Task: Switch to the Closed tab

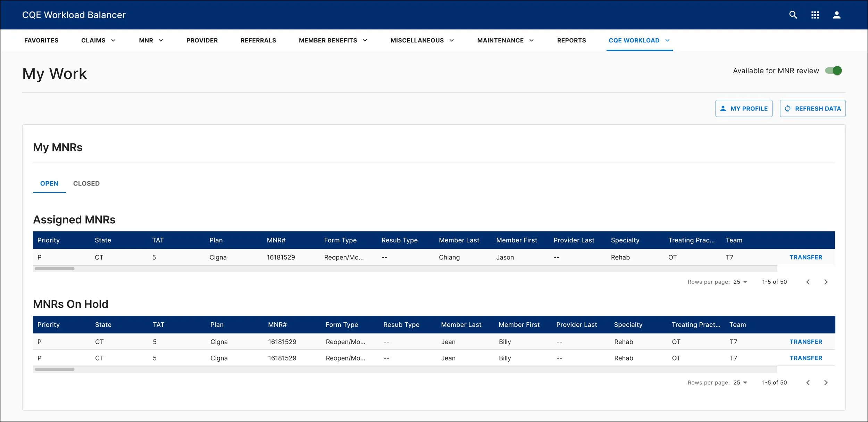Action: coord(86,183)
